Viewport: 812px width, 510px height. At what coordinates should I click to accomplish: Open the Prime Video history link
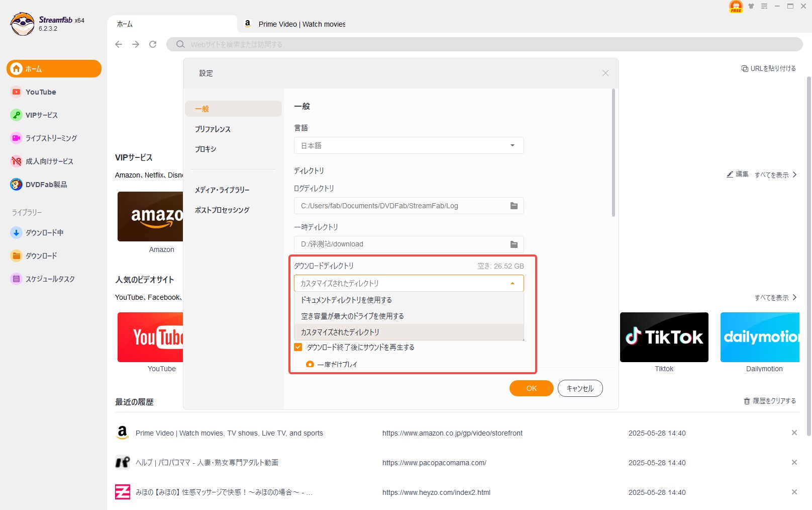coord(229,433)
